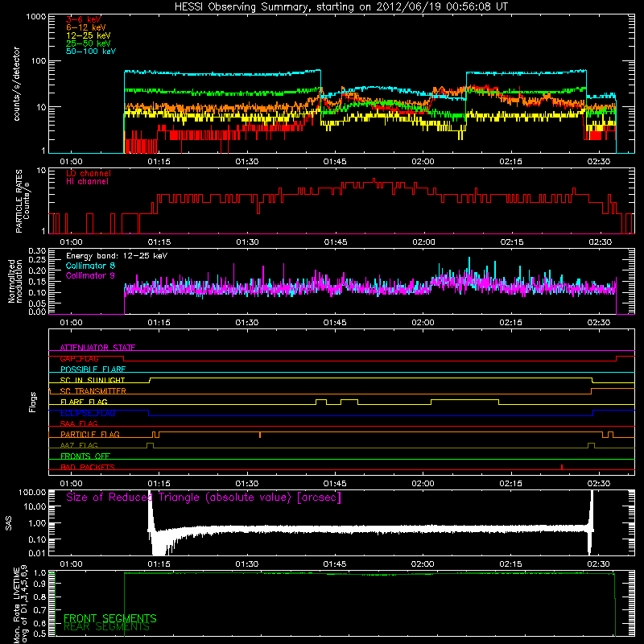Viewport: 644px width, 644px height.
Task: Select the '6-12 keV' legend entry
Action: 86,27
